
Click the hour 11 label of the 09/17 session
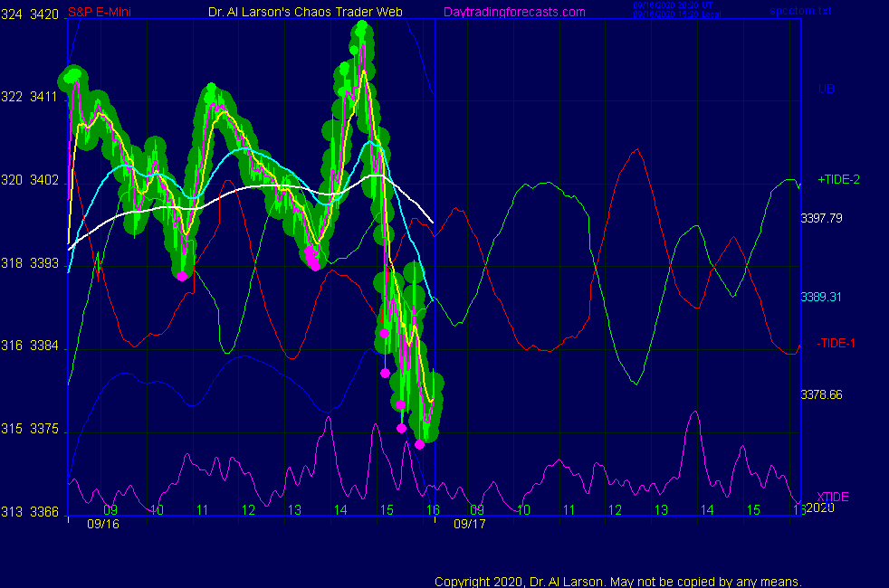tap(569, 510)
